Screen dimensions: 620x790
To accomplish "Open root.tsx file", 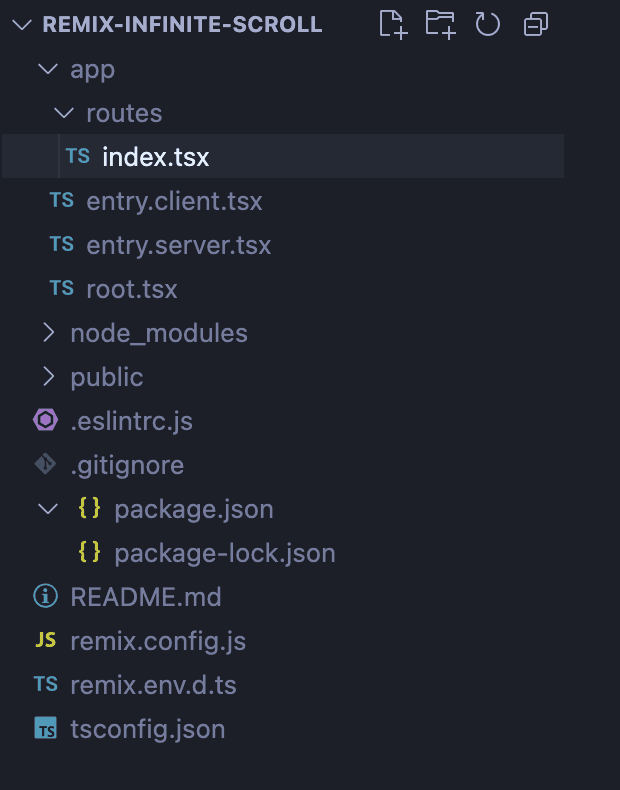I will click(131, 289).
